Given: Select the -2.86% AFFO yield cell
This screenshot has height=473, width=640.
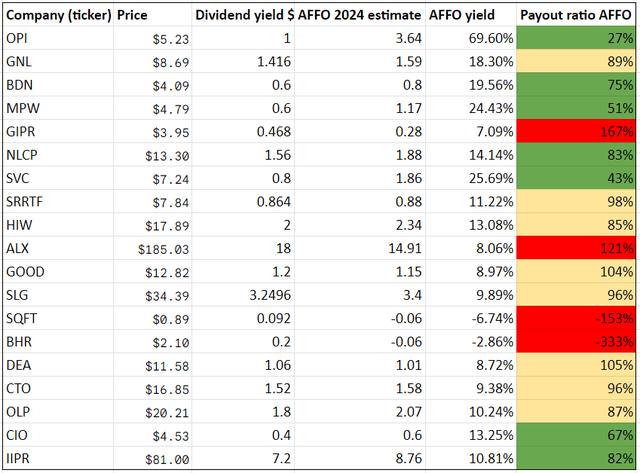Looking at the screenshot, I should [x=471, y=342].
